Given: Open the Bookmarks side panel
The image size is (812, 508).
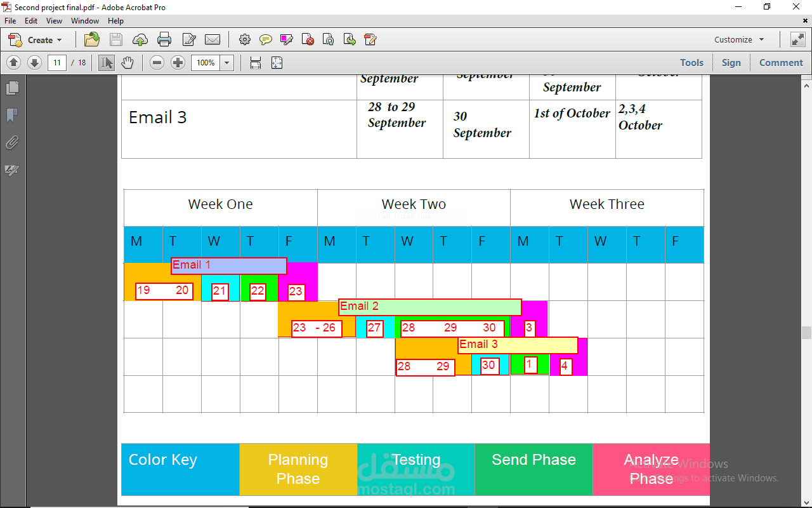Looking at the screenshot, I should click(12, 115).
